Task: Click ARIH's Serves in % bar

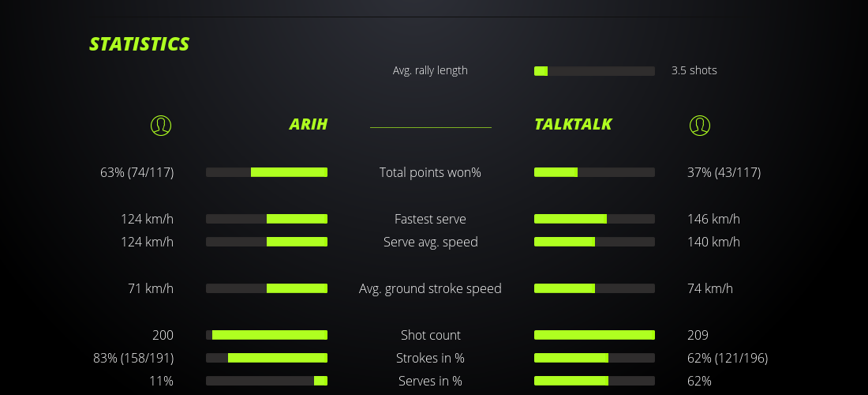Action: coord(267,381)
